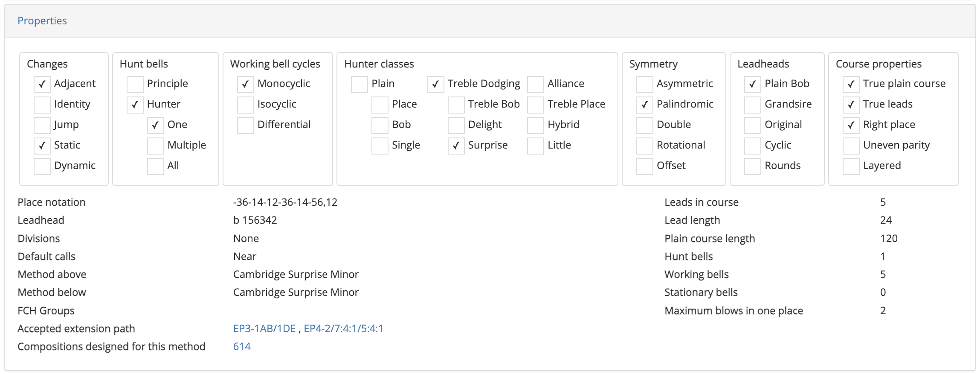Image resolution: width=980 pixels, height=374 pixels.
Task: Check the Asymmetric symmetry checkbox
Action: (645, 84)
